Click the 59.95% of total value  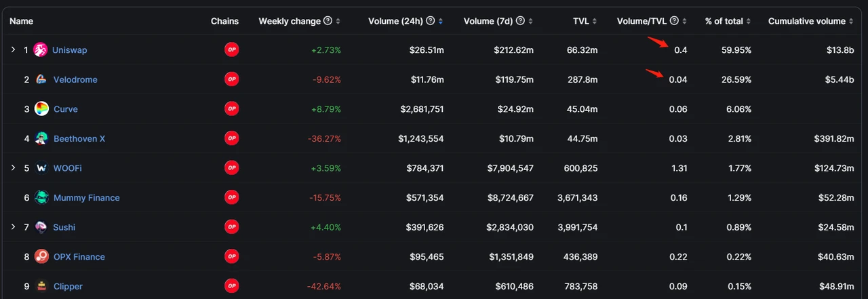click(x=735, y=50)
